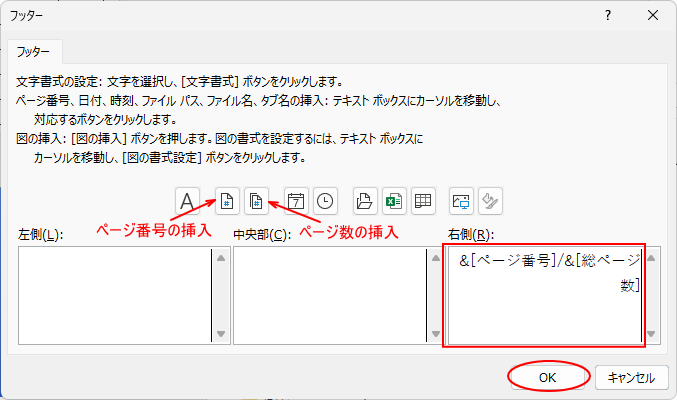Click the 左側(L): label
This screenshot has width=677, height=400.
(41, 235)
